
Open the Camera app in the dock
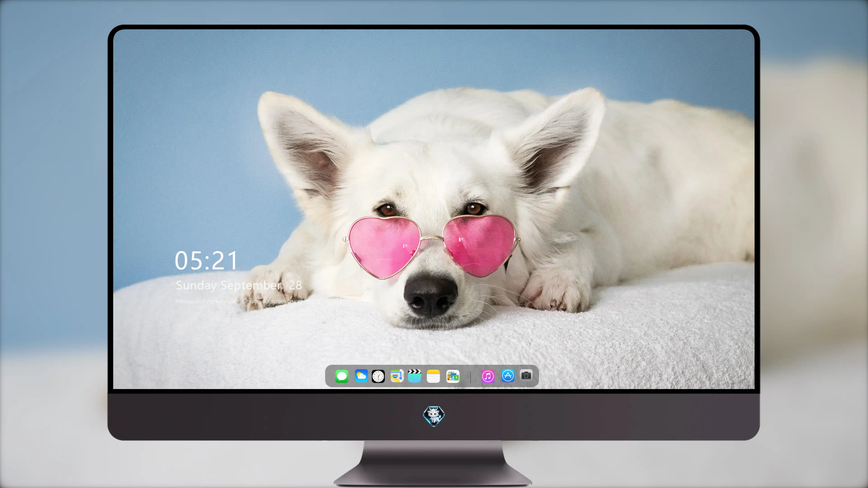click(x=526, y=375)
